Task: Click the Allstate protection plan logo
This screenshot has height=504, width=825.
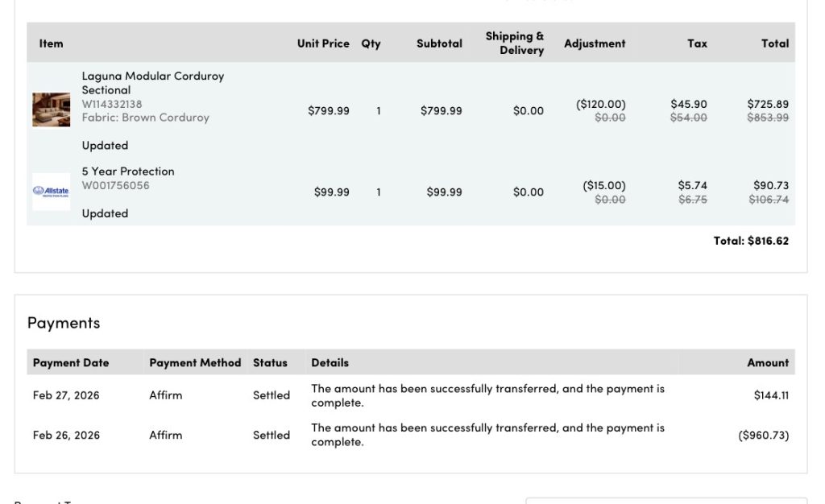Action: (51, 192)
